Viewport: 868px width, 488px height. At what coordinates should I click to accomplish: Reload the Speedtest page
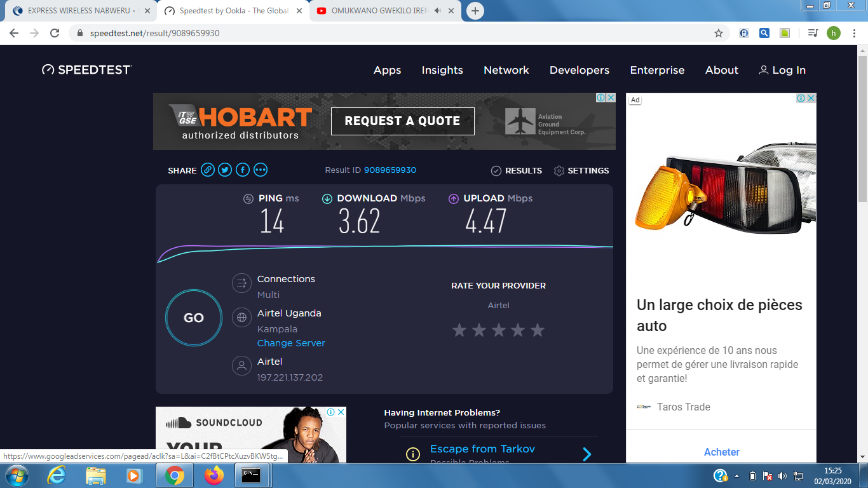55,33
